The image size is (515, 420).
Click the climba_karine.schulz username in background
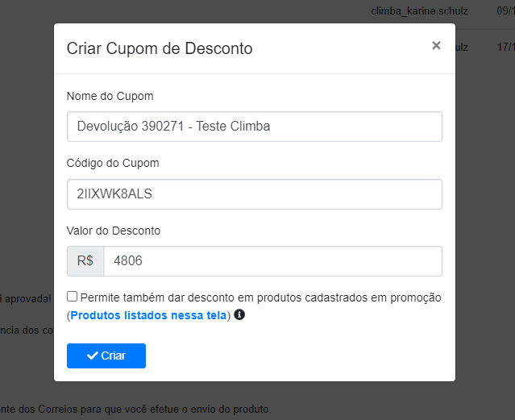click(x=419, y=10)
